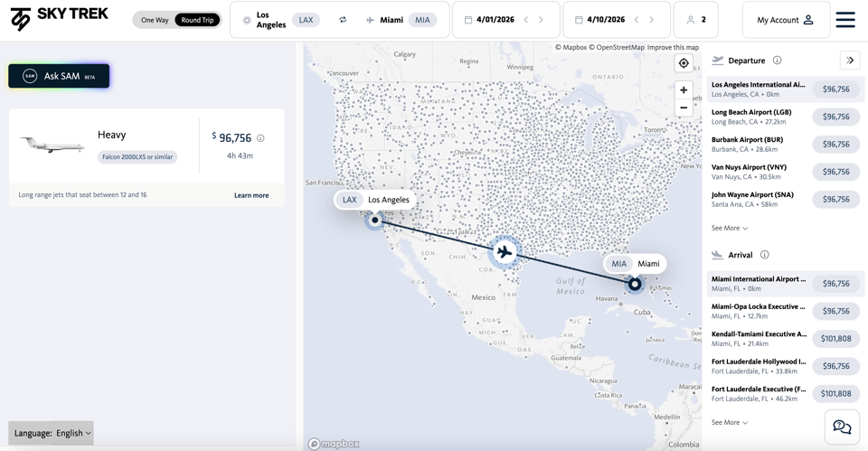Click the passengers count field
The width and height of the screenshot is (868, 451).
point(696,20)
